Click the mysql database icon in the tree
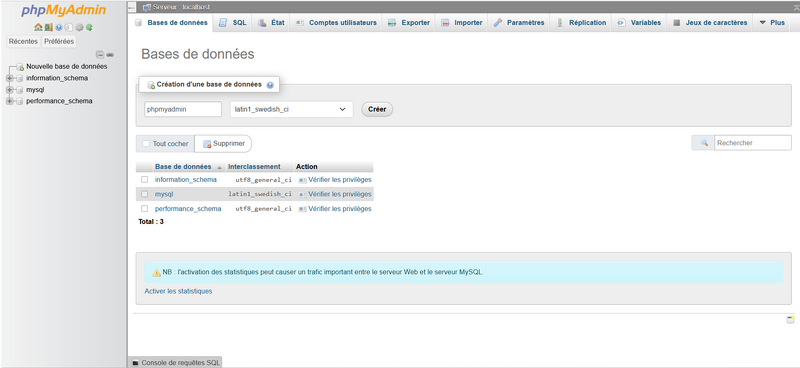Viewport: 800px width, 368px height. 19,90
